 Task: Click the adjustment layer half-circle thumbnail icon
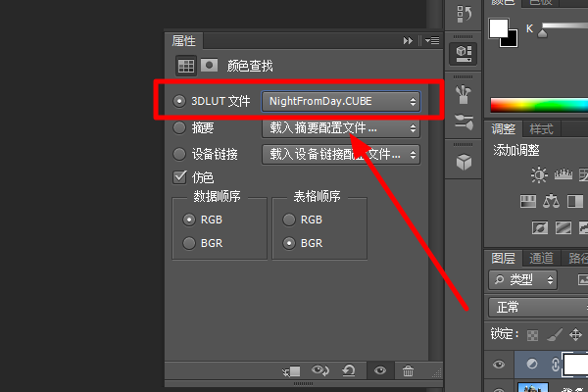532,364
